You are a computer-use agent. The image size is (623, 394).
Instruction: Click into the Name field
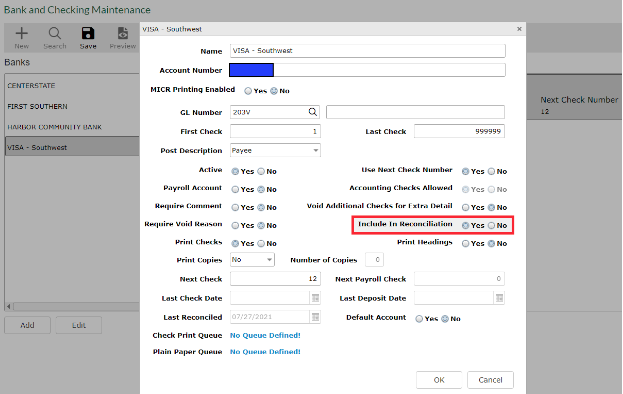368,51
